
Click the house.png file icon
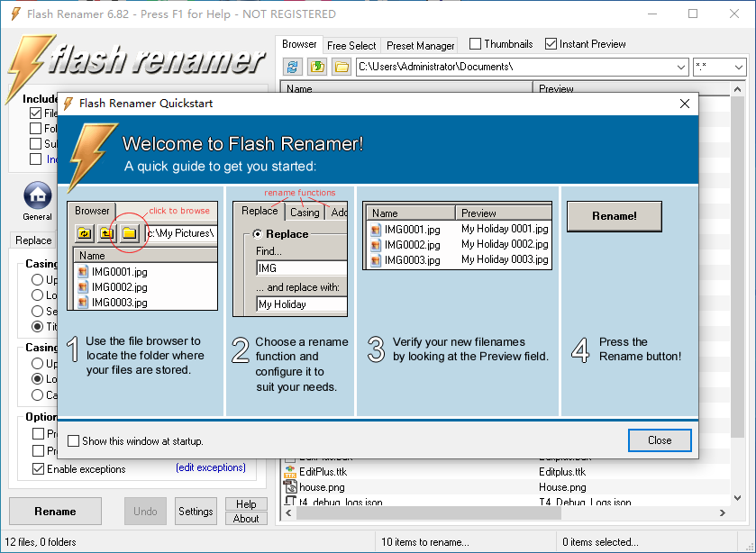click(x=290, y=487)
